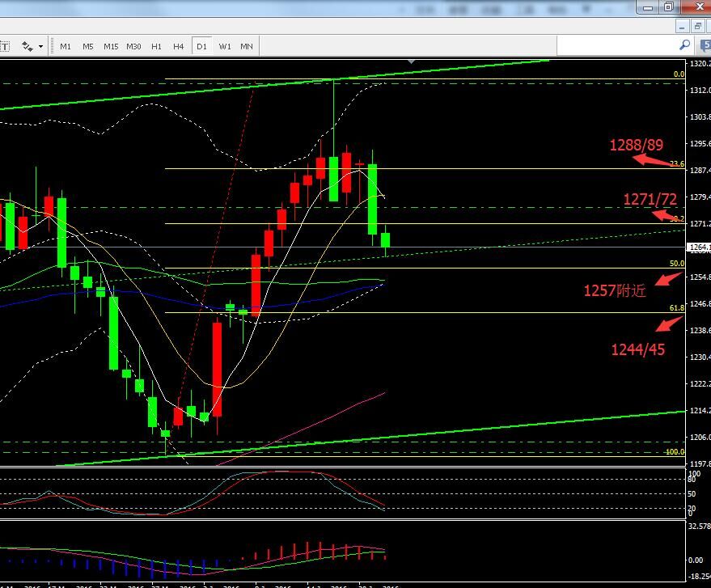Viewport: 711px width, 588px height.
Task: Enable the H4 timeframe
Action: tap(178, 46)
